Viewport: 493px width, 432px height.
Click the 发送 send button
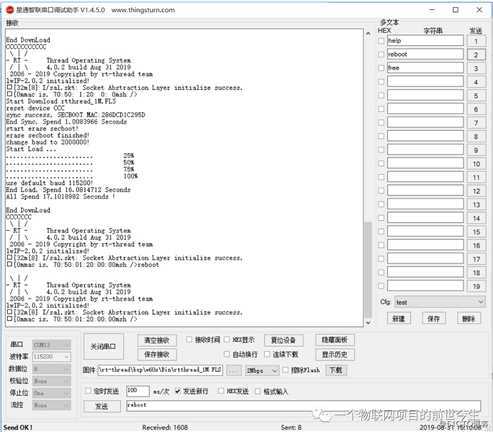pos(102,406)
